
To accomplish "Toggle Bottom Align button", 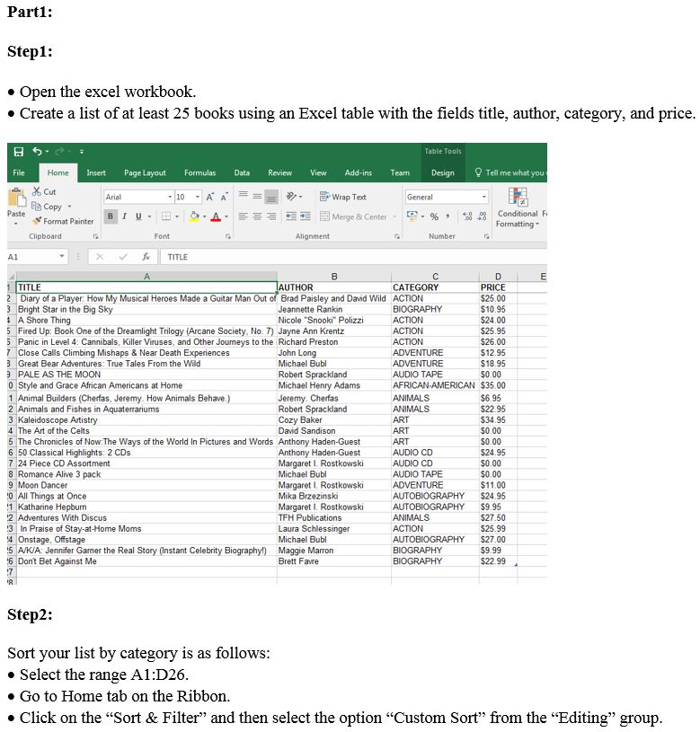I will click(x=271, y=197).
